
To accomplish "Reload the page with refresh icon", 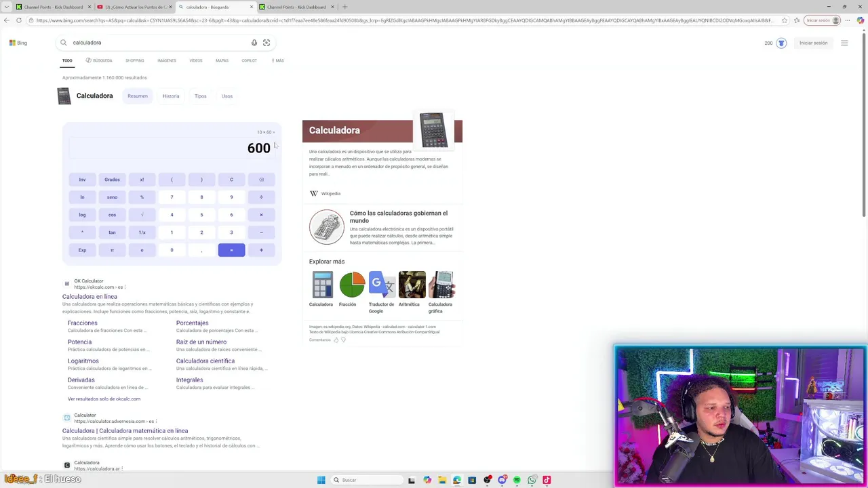I will [19, 20].
